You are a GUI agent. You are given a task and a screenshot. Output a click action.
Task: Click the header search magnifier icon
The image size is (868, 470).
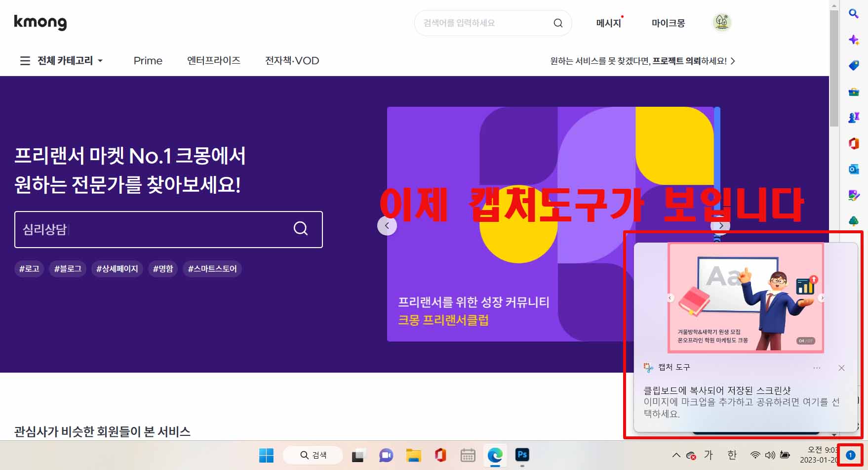pos(558,23)
